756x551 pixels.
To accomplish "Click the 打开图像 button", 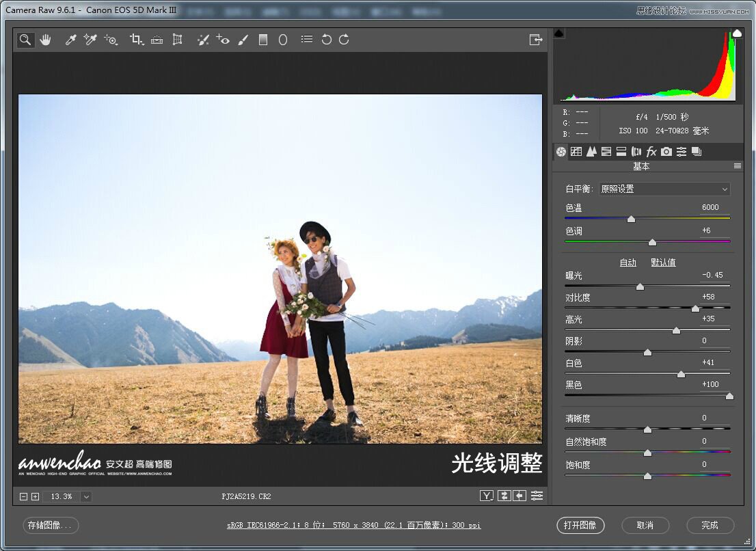I will coord(580,526).
